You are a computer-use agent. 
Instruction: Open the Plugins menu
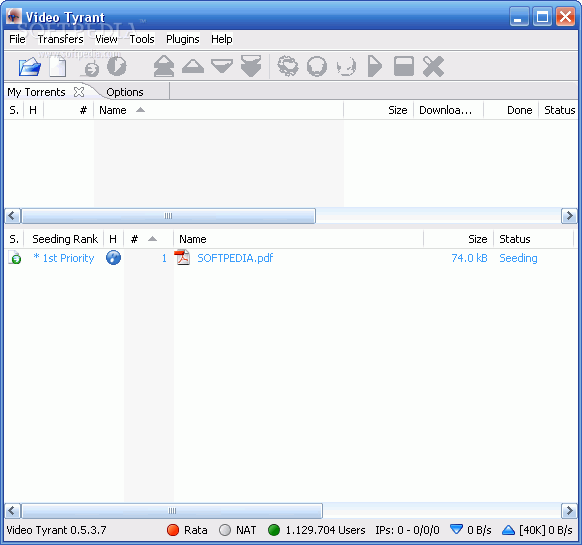183,39
